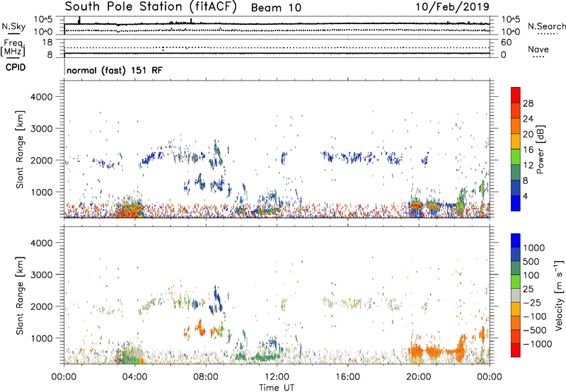Click the 'Slant Range [km]' label of velocity panel
Image resolution: width=566 pixels, height=392 pixels.
[x=20, y=295]
